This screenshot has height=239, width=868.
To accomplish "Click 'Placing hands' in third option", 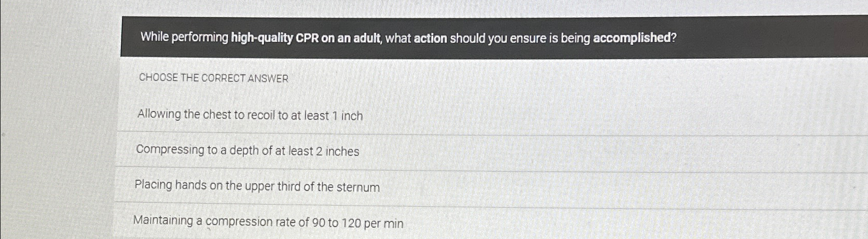I will coord(171,185).
